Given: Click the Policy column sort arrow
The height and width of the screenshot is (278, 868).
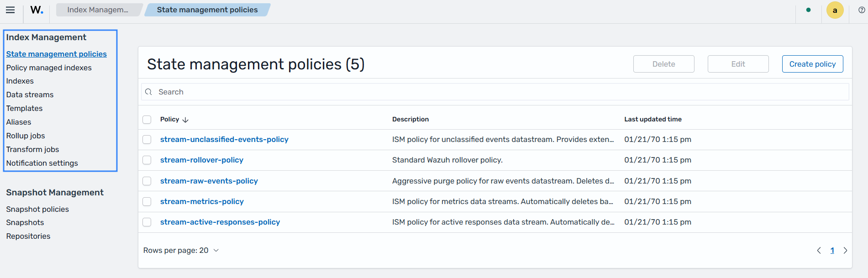Looking at the screenshot, I should tap(185, 120).
